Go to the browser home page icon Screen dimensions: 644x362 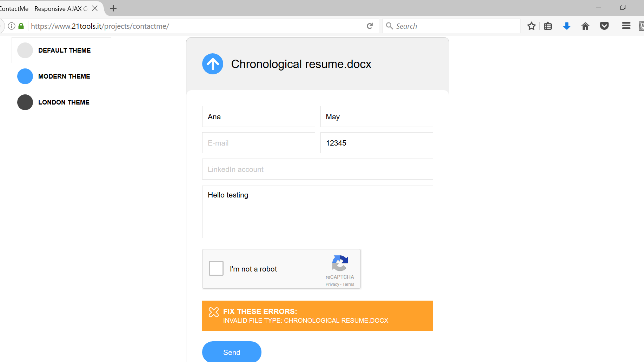[585, 26]
